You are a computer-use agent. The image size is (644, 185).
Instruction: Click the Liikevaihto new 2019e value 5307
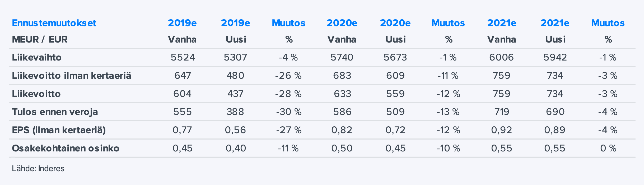tap(235, 57)
